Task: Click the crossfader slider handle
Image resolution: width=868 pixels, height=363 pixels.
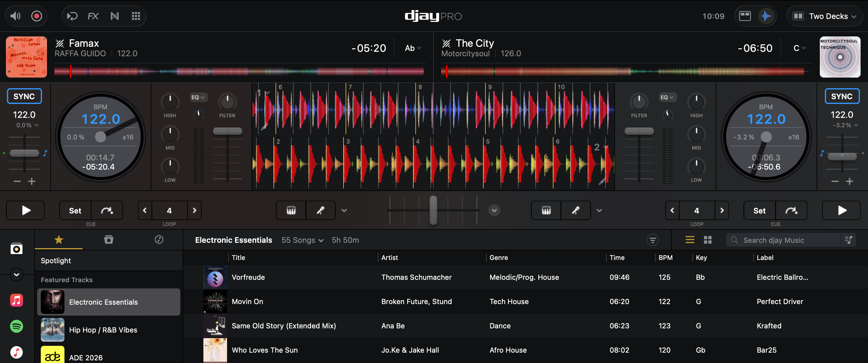Action: (x=433, y=210)
